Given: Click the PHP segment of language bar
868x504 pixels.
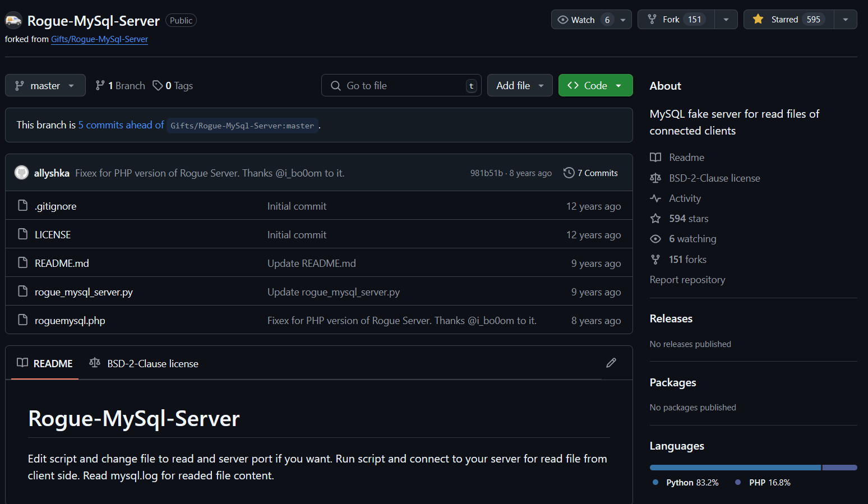Looking at the screenshot, I should pyautogui.click(x=840, y=468).
